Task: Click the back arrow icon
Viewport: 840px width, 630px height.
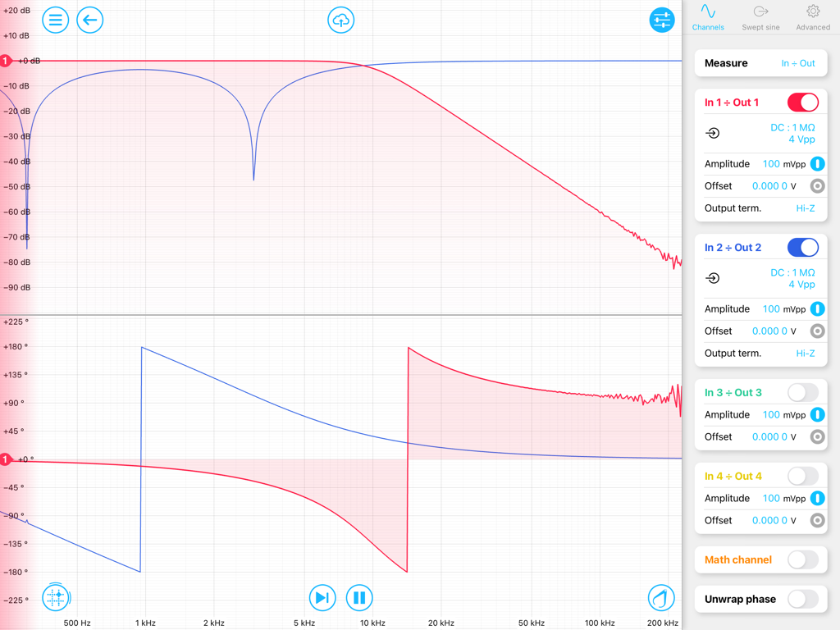Action: pyautogui.click(x=90, y=20)
